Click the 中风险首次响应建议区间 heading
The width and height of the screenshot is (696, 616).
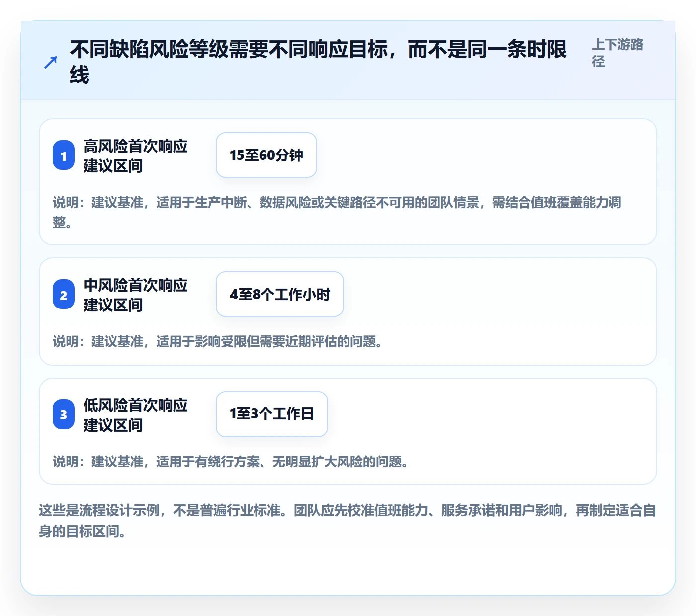[136, 295]
